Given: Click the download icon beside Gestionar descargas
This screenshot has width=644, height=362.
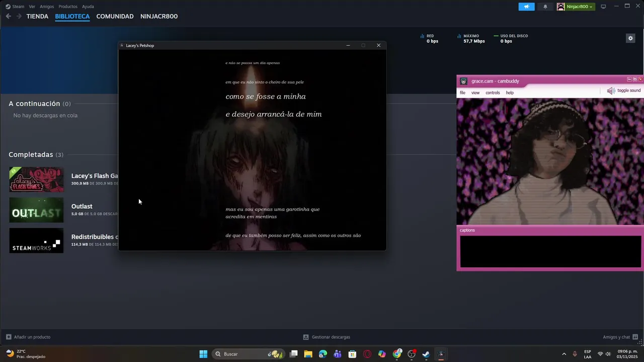Looking at the screenshot, I should [306, 337].
